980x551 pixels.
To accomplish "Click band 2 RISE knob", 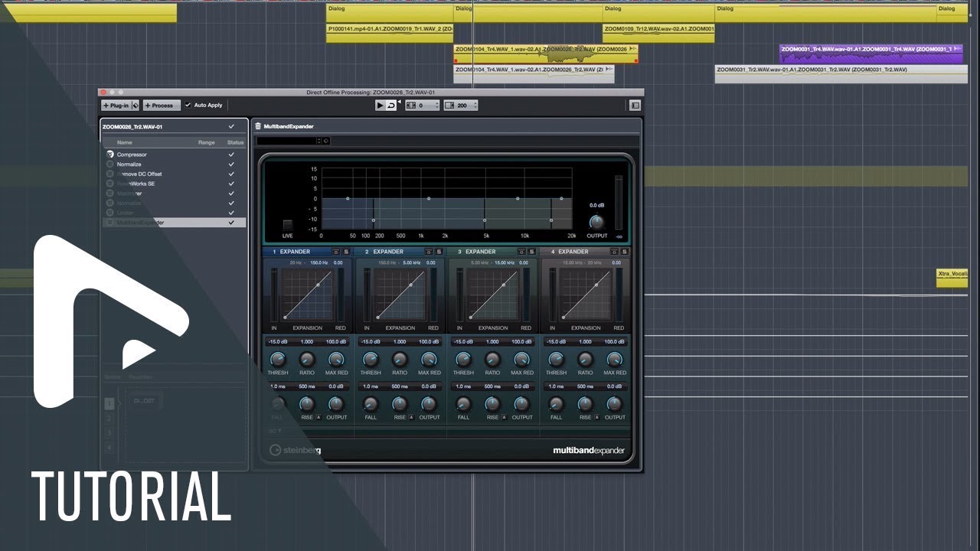I will pyautogui.click(x=400, y=403).
